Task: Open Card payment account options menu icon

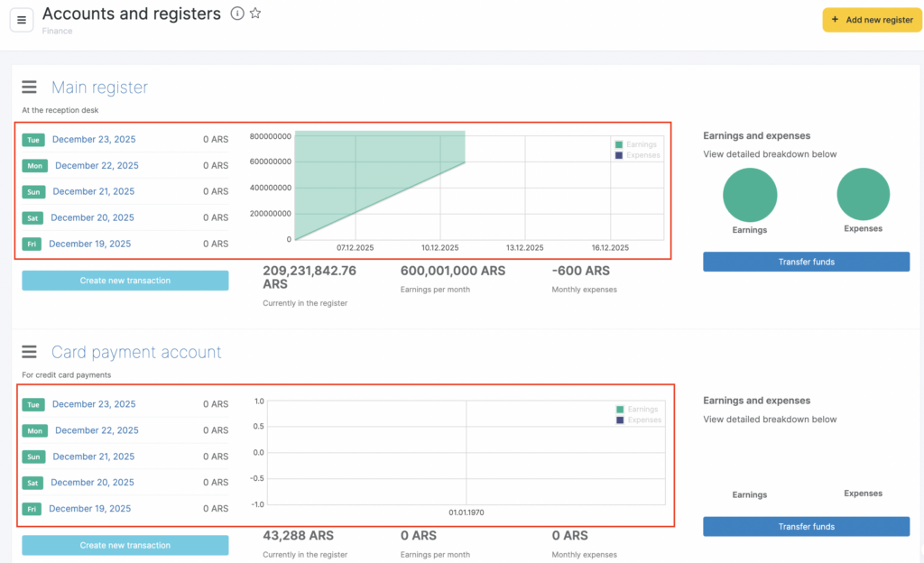Action: pos(30,352)
